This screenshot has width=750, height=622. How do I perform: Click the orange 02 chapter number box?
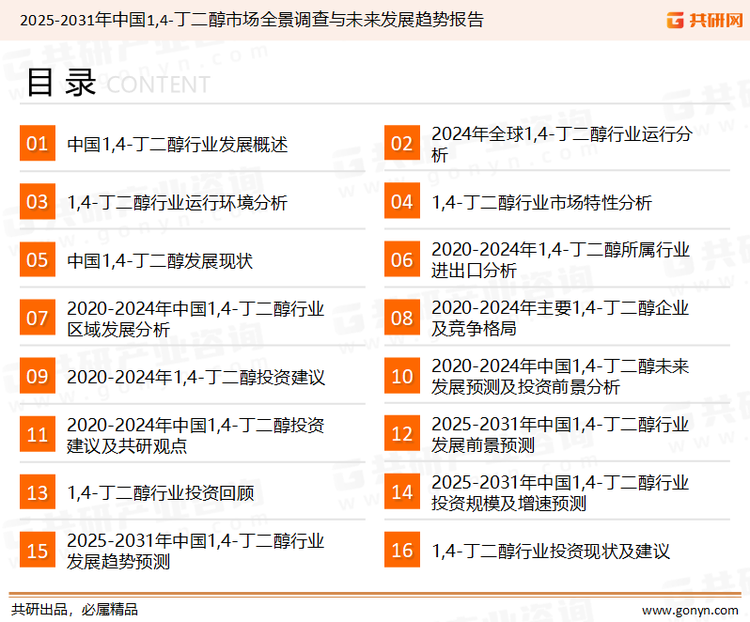coord(402,143)
